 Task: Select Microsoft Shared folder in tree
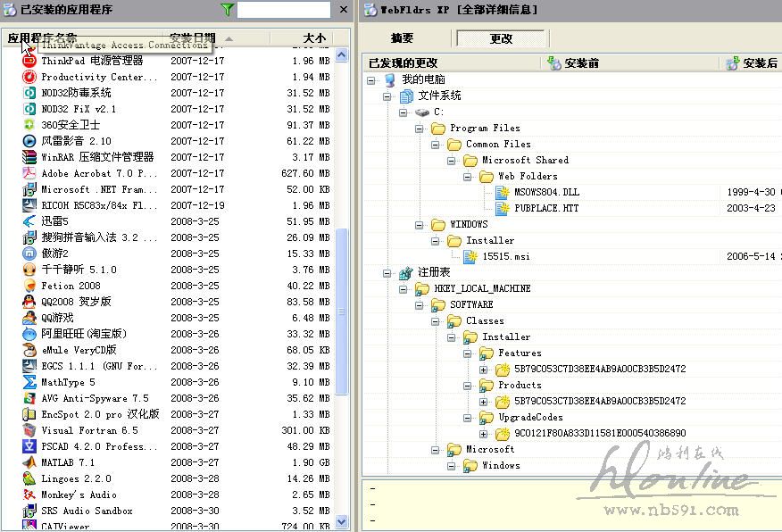click(525, 160)
